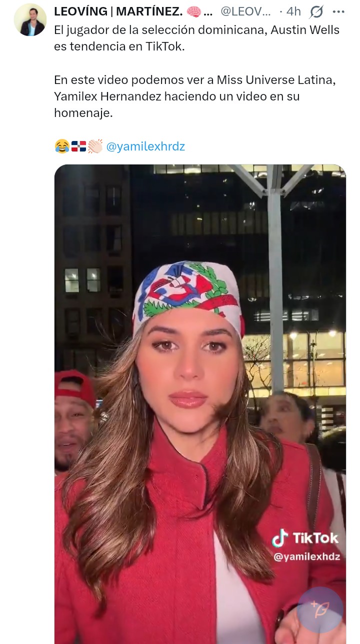Open the post via the 4h timestamp
The width and height of the screenshot is (360, 644).
pyautogui.click(x=293, y=11)
